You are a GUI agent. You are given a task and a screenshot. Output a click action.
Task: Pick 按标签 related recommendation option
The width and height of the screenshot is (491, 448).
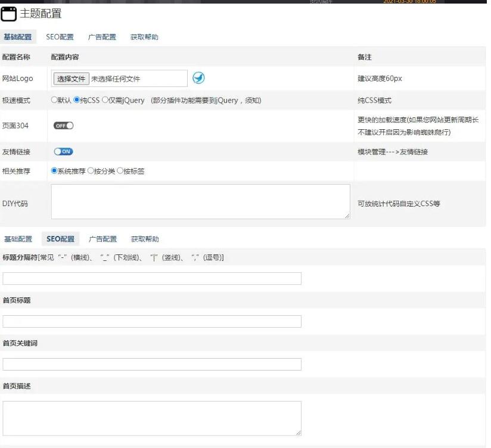tap(120, 171)
